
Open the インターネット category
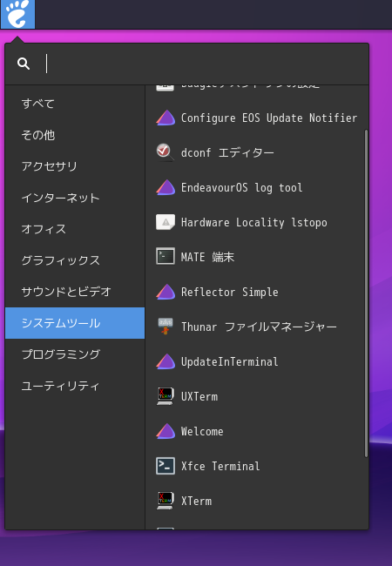(x=75, y=198)
